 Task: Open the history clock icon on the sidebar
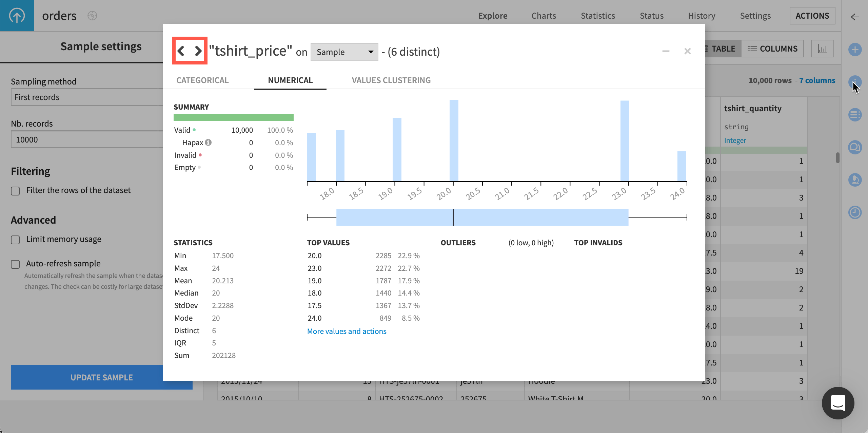[x=855, y=212]
